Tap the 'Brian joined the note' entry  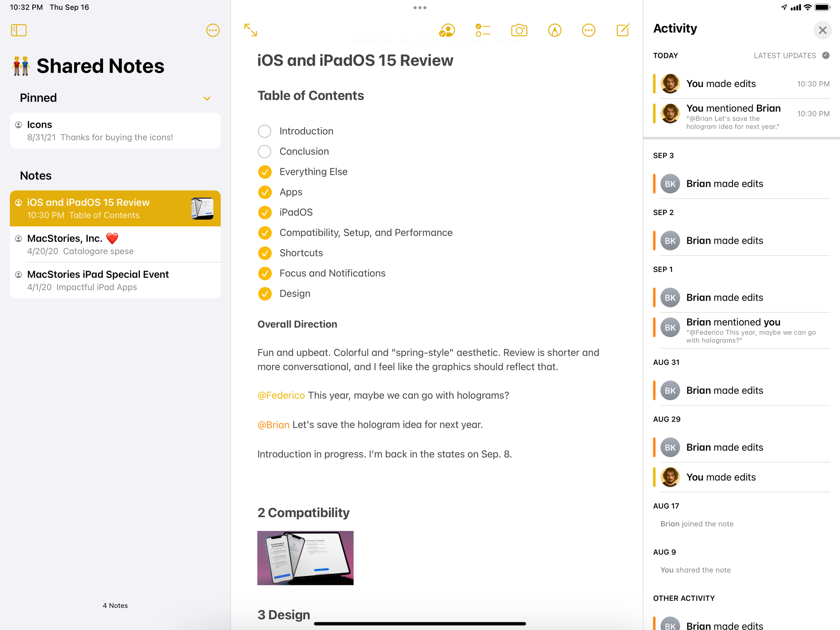click(697, 524)
